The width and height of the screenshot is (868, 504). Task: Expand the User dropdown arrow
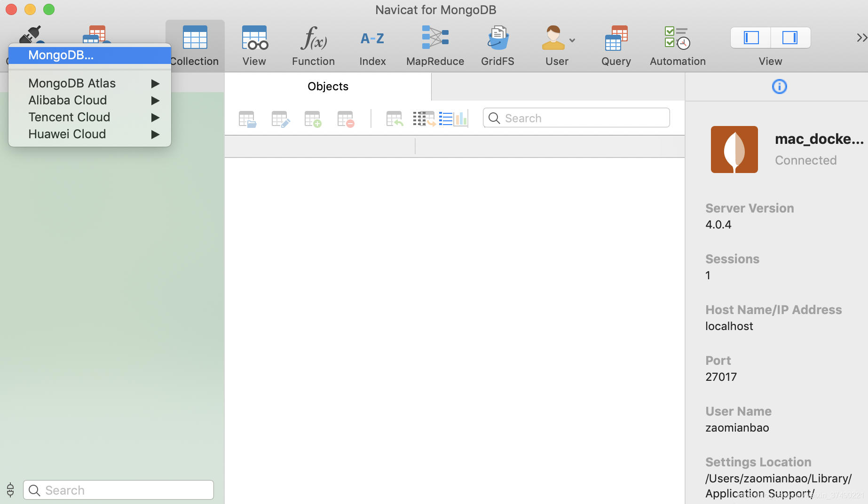coord(572,40)
